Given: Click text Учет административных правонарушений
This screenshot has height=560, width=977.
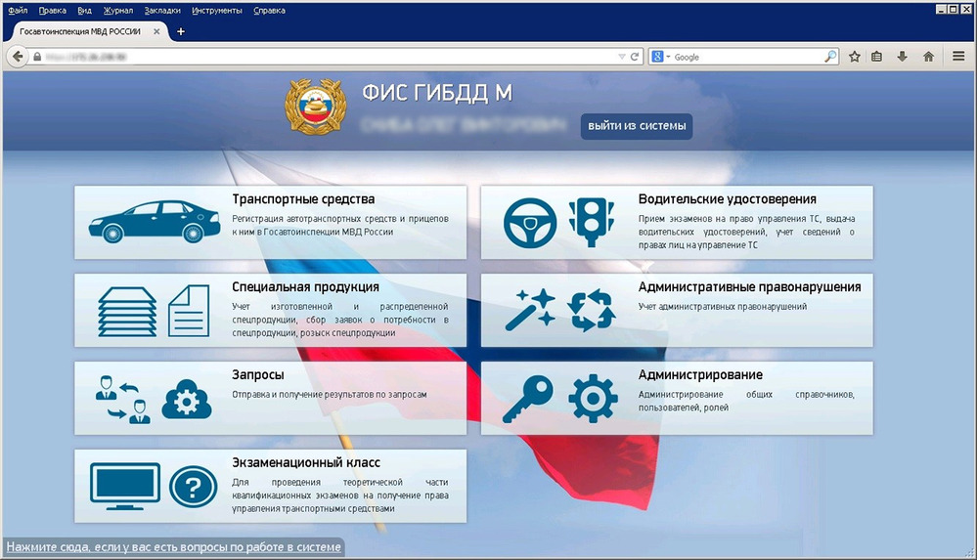Looking at the screenshot, I should [722, 307].
